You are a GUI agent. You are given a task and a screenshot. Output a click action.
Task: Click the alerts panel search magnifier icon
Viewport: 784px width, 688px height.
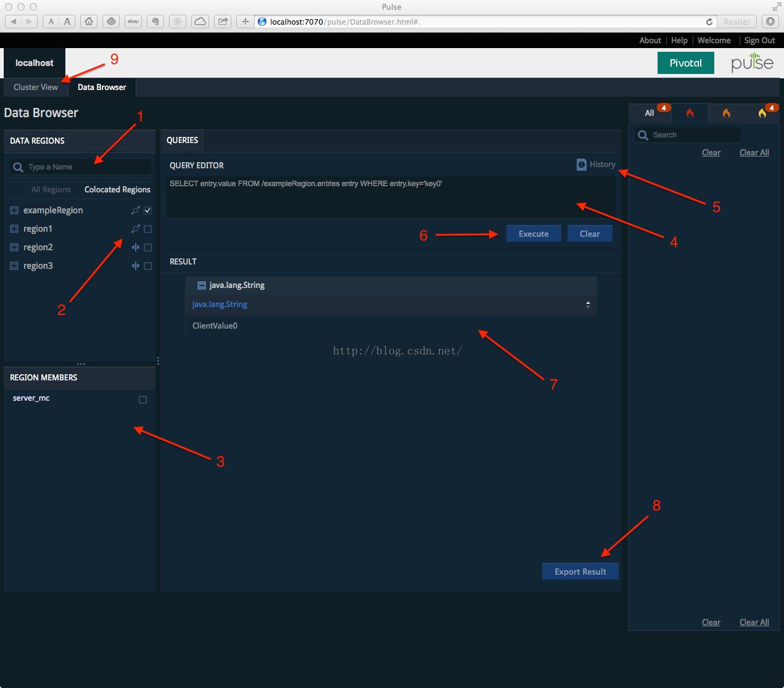tap(643, 135)
